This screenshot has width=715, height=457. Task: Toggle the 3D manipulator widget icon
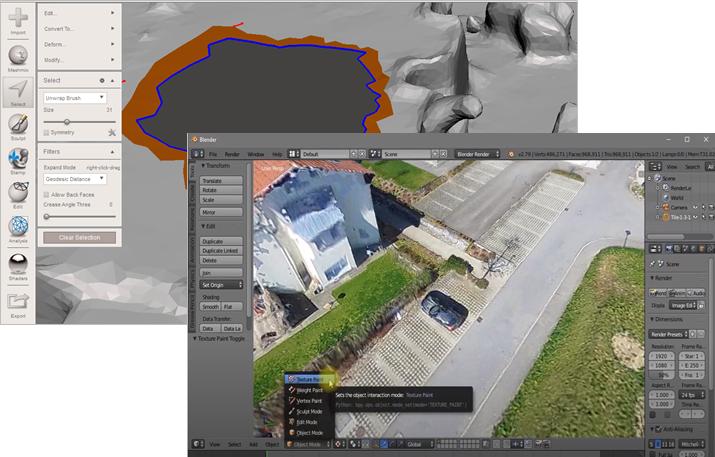tap(375, 444)
